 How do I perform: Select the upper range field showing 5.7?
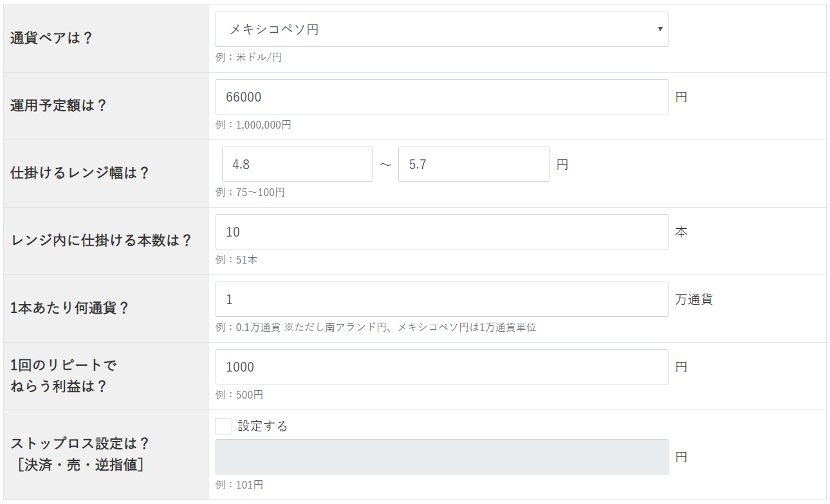473,165
